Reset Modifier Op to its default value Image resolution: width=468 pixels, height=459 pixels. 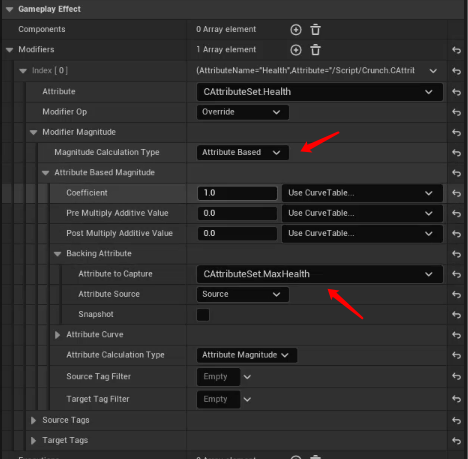coord(456,112)
